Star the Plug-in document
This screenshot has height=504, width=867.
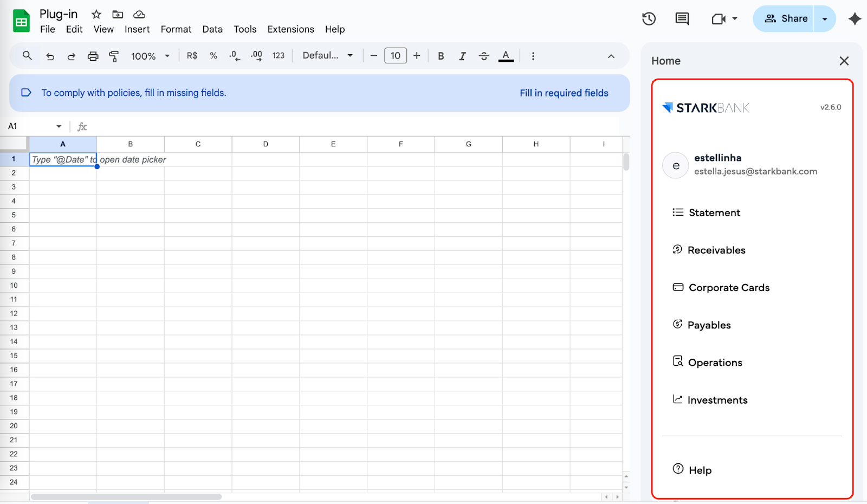tap(96, 15)
